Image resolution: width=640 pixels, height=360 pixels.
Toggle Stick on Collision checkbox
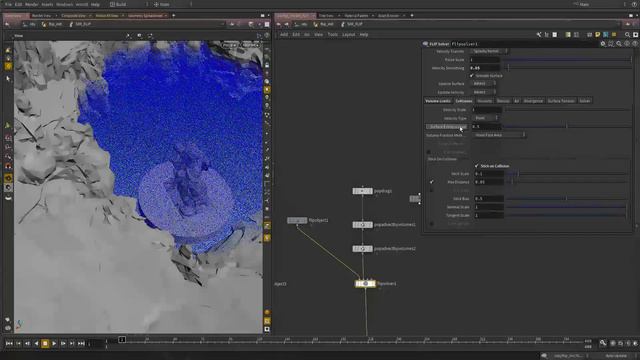[x=476, y=166]
